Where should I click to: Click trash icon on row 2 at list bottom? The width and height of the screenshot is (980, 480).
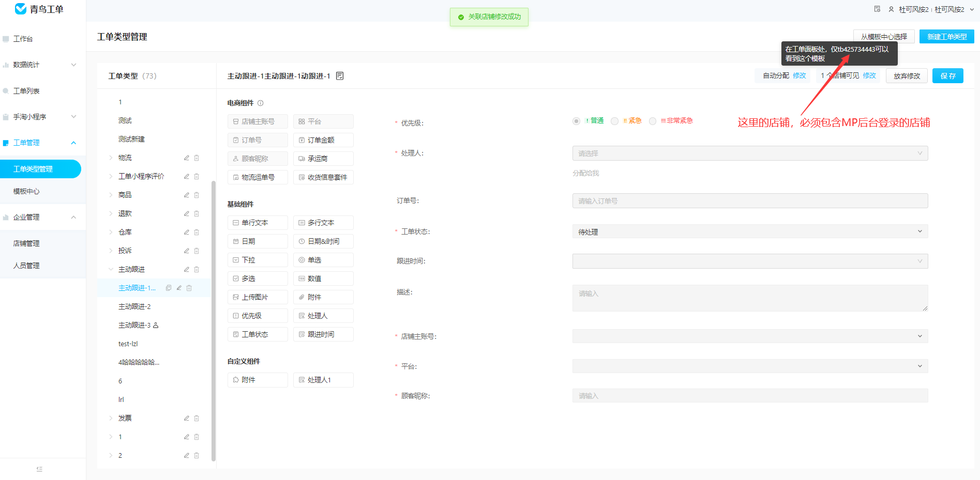(197, 456)
